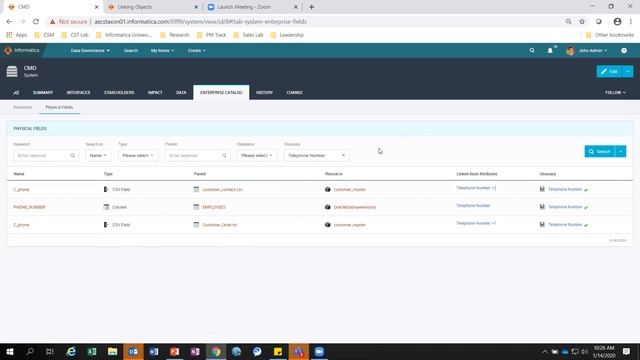The width and height of the screenshot is (640, 360).
Task: Reload the page in Chrome
Action: coord(36,22)
